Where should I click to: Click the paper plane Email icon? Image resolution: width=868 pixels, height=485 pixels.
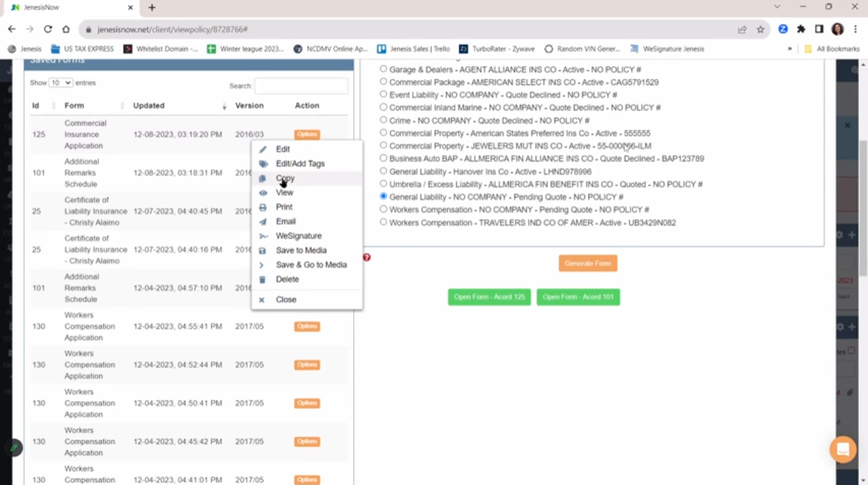click(262, 222)
